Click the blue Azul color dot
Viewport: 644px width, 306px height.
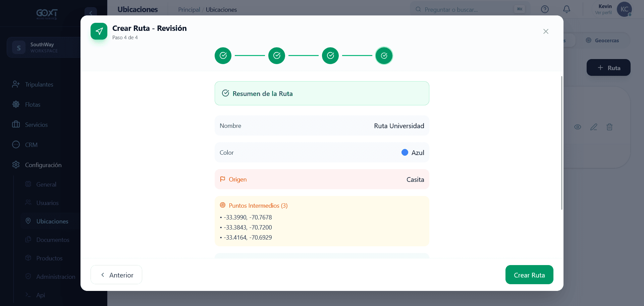click(405, 152)
